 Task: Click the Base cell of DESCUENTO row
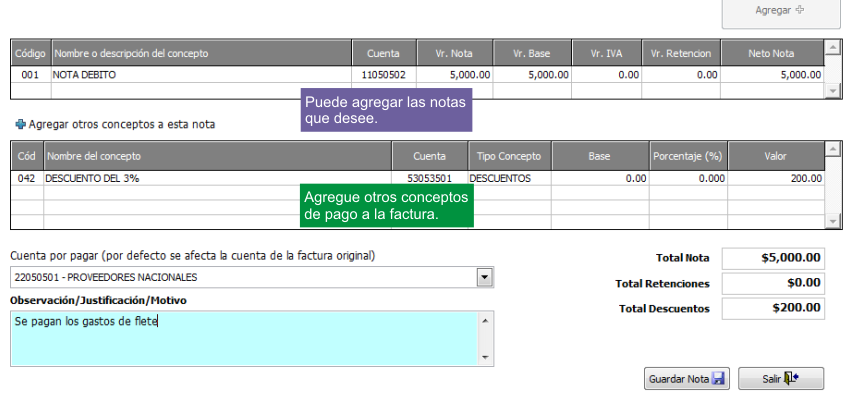point(600,178)
